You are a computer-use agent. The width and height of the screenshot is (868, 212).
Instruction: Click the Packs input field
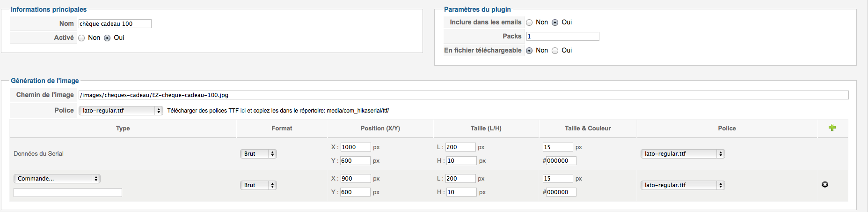click(x=562, y=37)
